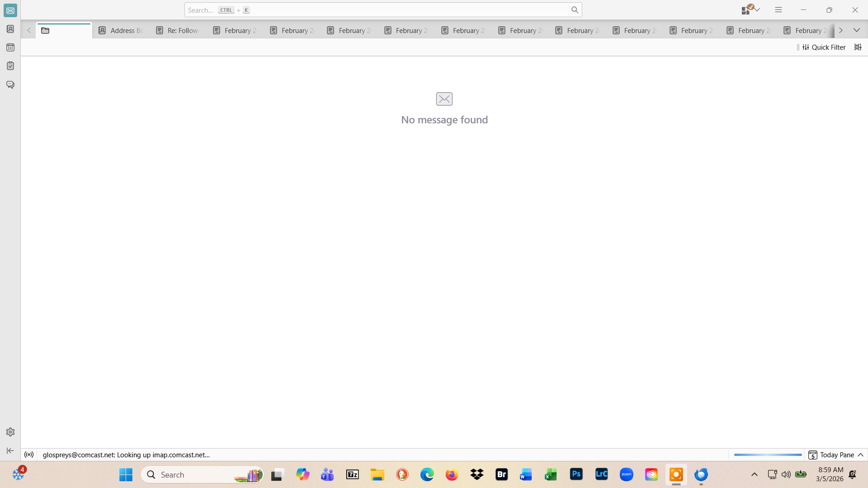The image size is (868, 488).
Task: Open Firefox from the Windows taskbar
Action: (452, 474)
